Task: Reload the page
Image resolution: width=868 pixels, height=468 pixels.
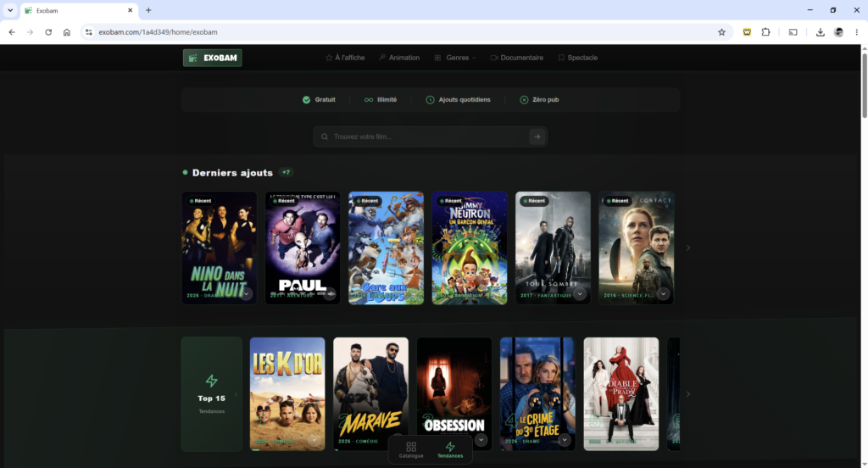Action: click(48, 32)
